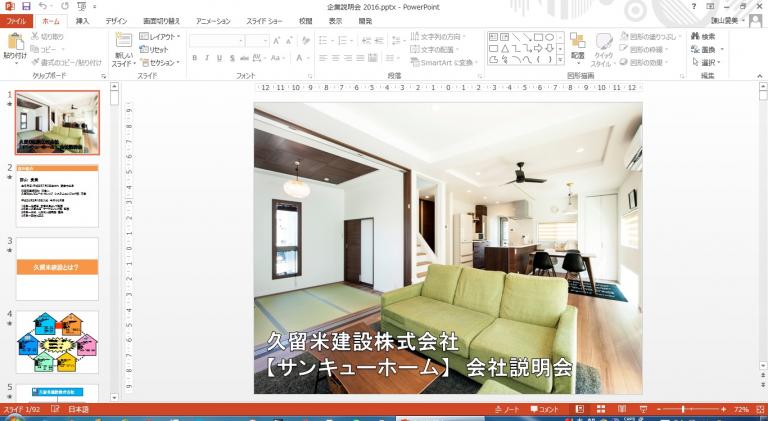768x421 pixels.
Task: Copy selection with コピー
Action: (44, 49)
